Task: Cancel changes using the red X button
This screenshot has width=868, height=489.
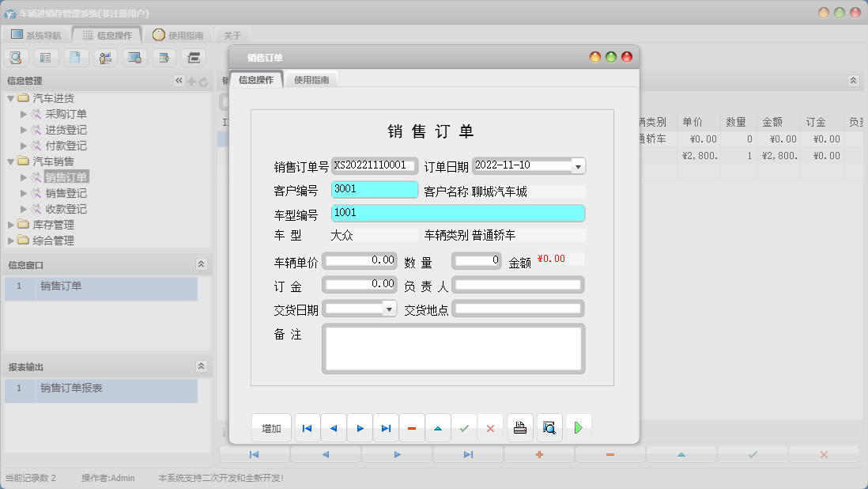Action: pos(491,427)
